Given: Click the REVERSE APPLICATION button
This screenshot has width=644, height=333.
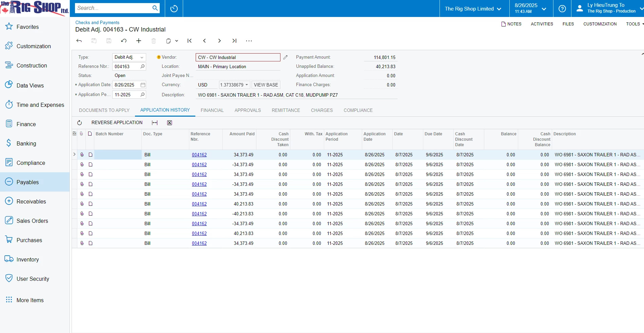Looking at the screenshot, I should click(x=117, y=123).
